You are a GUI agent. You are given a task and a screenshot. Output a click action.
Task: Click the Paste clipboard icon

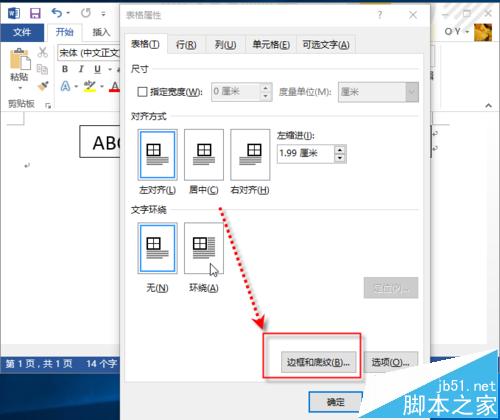click(x=20, y=59)
